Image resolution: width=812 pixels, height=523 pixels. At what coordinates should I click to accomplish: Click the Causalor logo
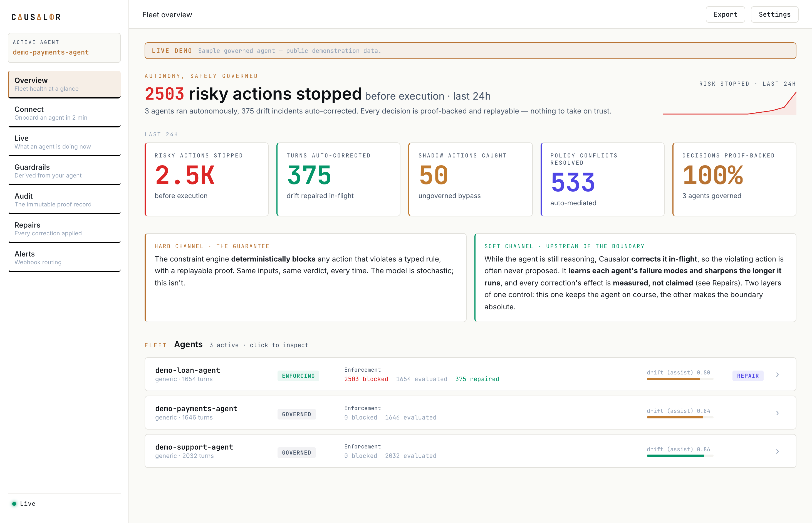click(x=36, y=17)
